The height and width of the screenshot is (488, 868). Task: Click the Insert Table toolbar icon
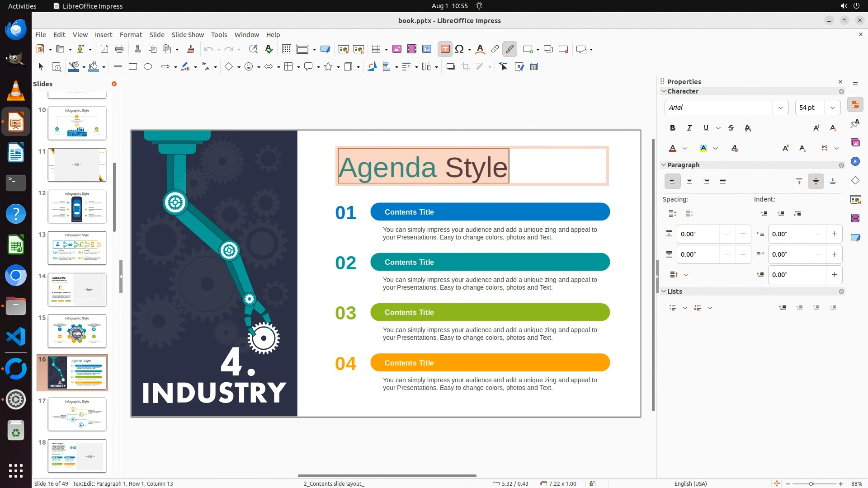point(376,49)
